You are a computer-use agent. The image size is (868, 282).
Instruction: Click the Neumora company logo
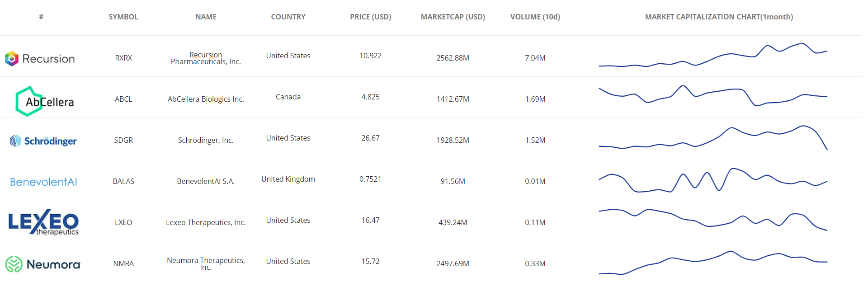point(43,264)
